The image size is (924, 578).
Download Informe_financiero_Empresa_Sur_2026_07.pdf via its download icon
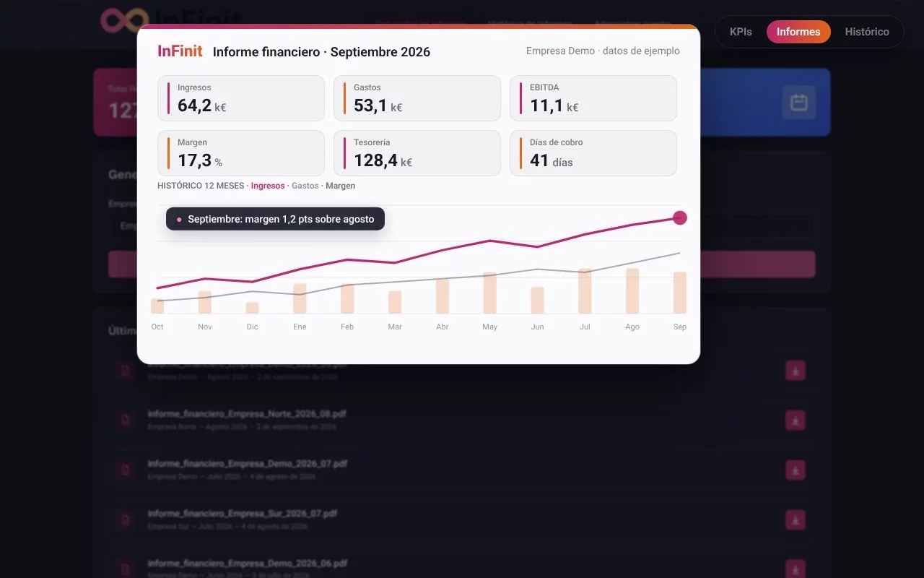click(x=795, y=520)
